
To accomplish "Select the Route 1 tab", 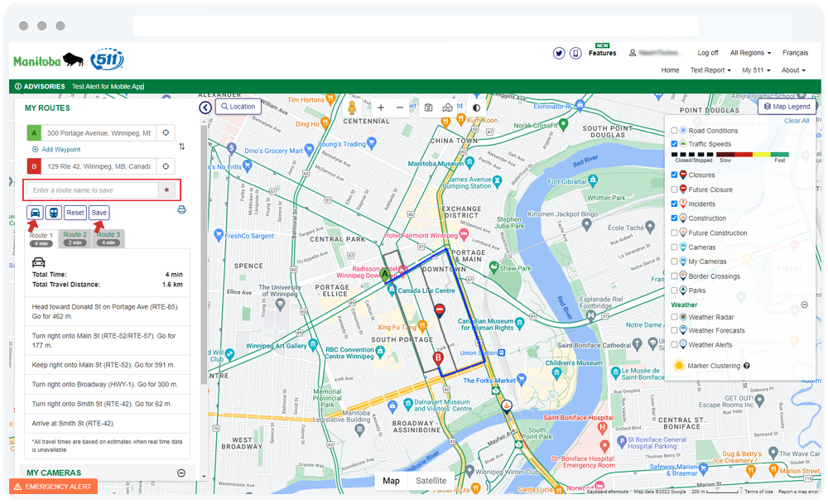I will [x=41, y=239].
